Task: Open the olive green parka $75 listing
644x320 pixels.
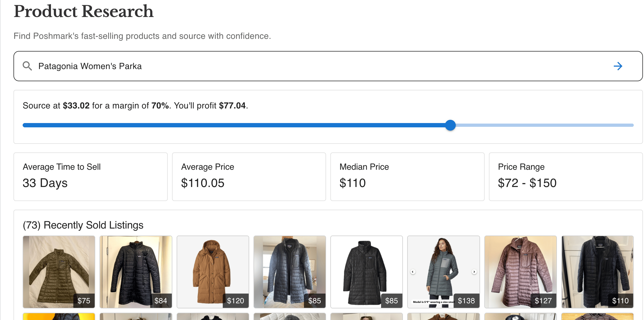Action: pos(59,272)
